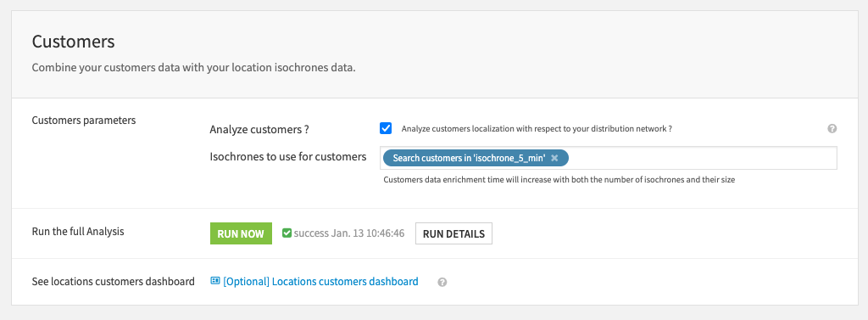Click the 'Analyze customers ?' label
Screen dimensions: 868x320
pos(259,129)
